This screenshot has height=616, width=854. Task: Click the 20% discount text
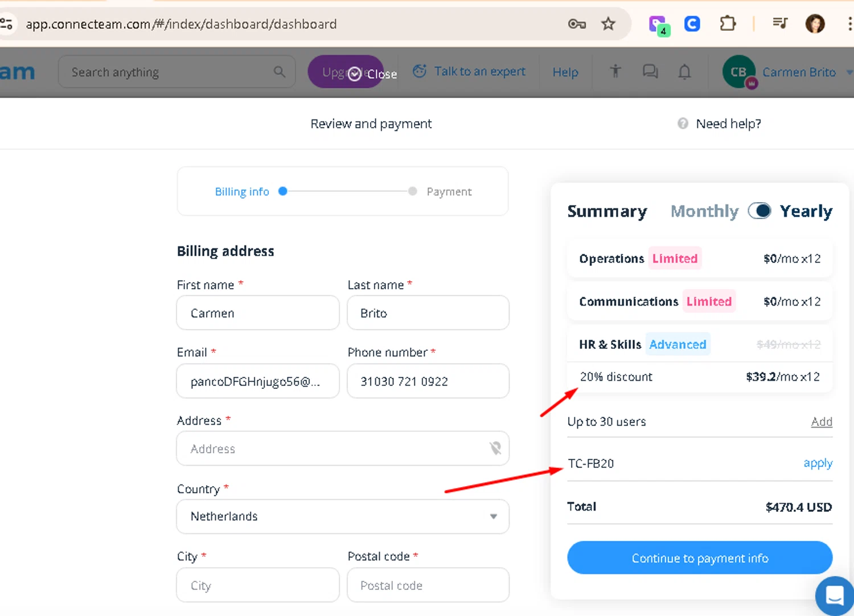click(616, 377)
